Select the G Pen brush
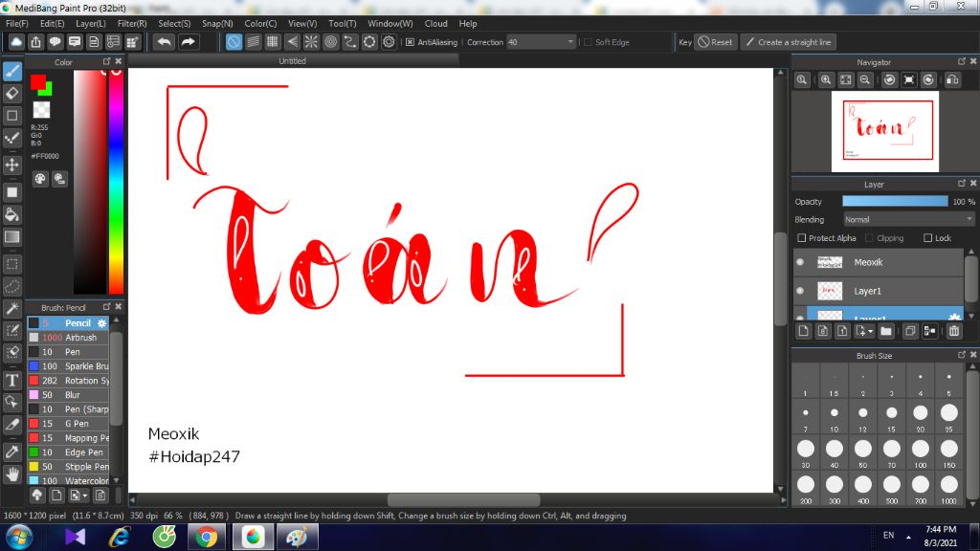 (x=68, y=424)
